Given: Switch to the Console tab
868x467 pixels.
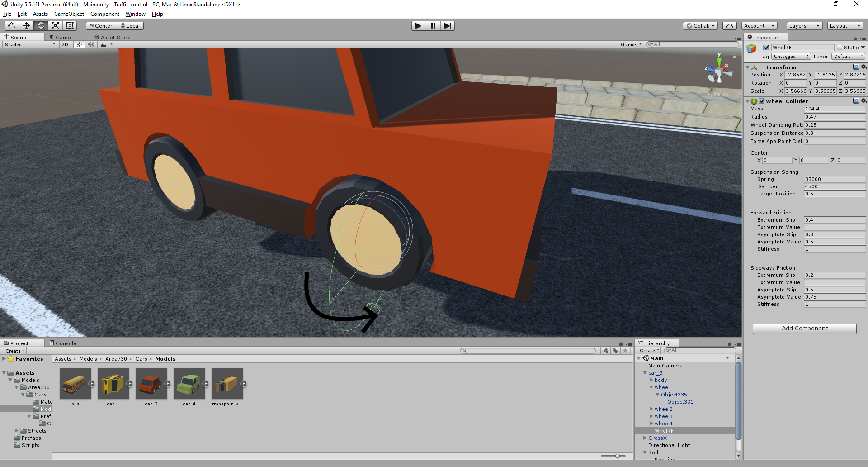Looking at the screenshot, I should point(63,343).
